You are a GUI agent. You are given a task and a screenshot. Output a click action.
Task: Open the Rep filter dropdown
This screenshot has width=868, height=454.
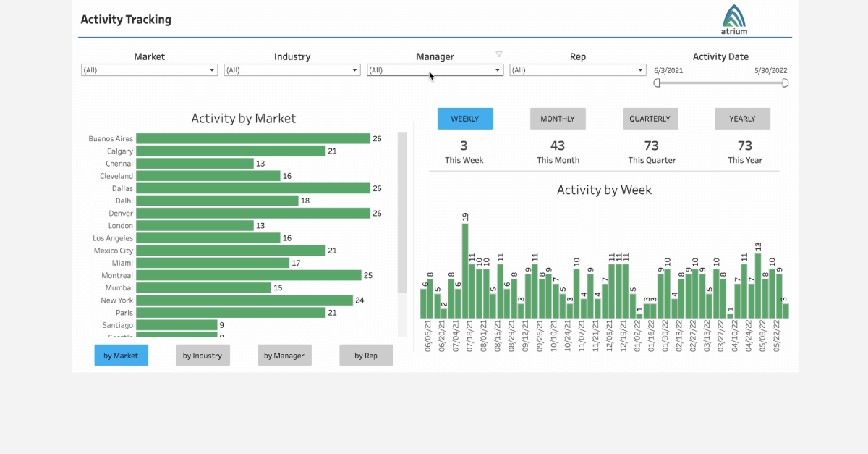(x=639, y=70)
